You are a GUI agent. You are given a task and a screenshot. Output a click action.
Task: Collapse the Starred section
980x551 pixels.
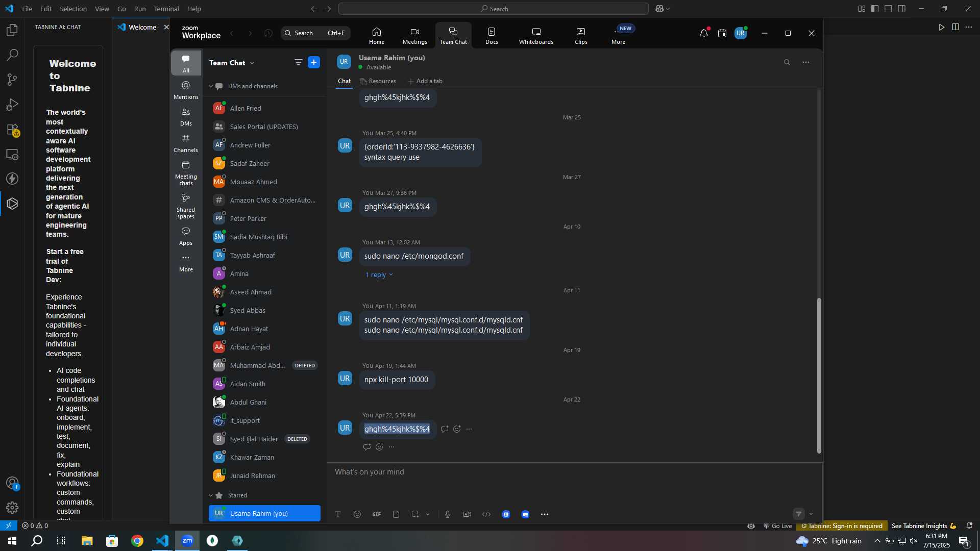pyautogui.click(x=210, y=495)
